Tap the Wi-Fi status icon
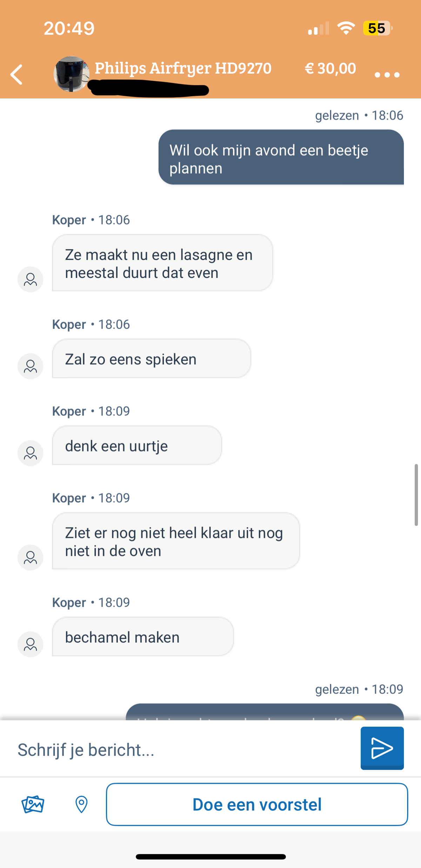This screenshot has height=868, width=421. pyautogui.click(x=346, y=28)
